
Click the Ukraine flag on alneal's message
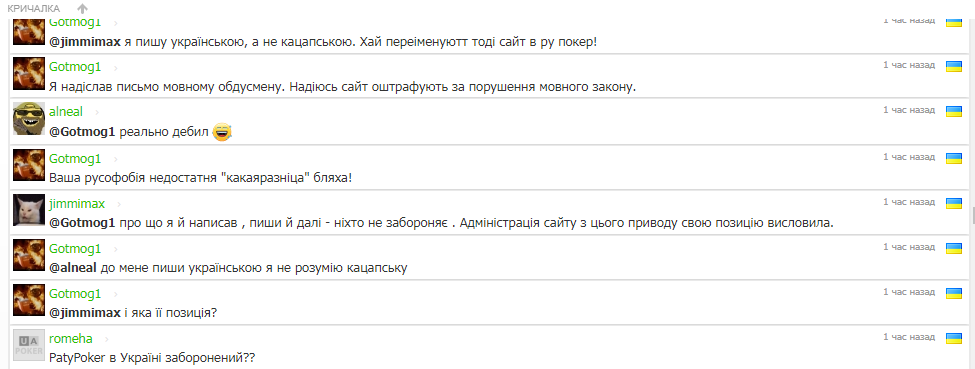pos(953,111)
